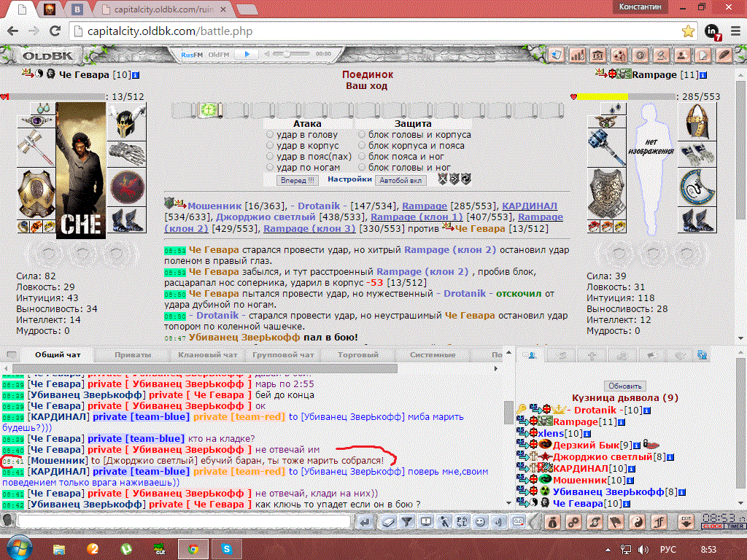
Task: Open the document notes icon in top toolbar
Action: click(703, 55)
